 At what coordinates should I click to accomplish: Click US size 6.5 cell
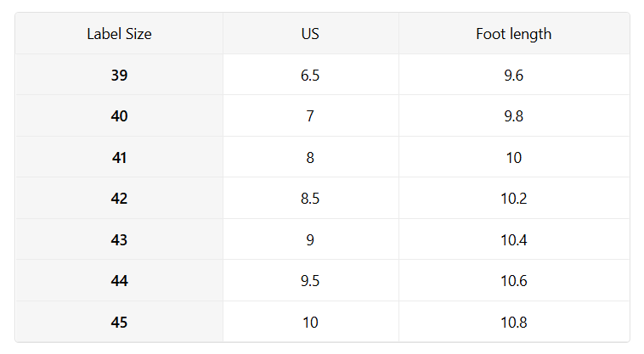point(310,76)
